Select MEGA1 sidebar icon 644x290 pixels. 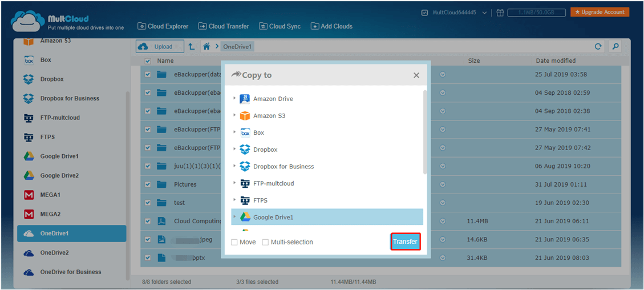29,195
